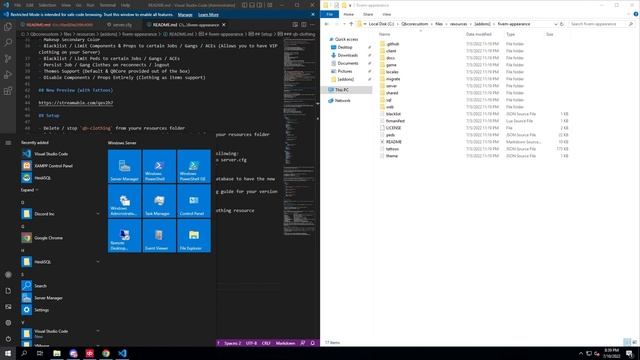Open Visual Studio Code from Recently added
The width and height of the screenshot is (640, 360).
tap(61, 154)
